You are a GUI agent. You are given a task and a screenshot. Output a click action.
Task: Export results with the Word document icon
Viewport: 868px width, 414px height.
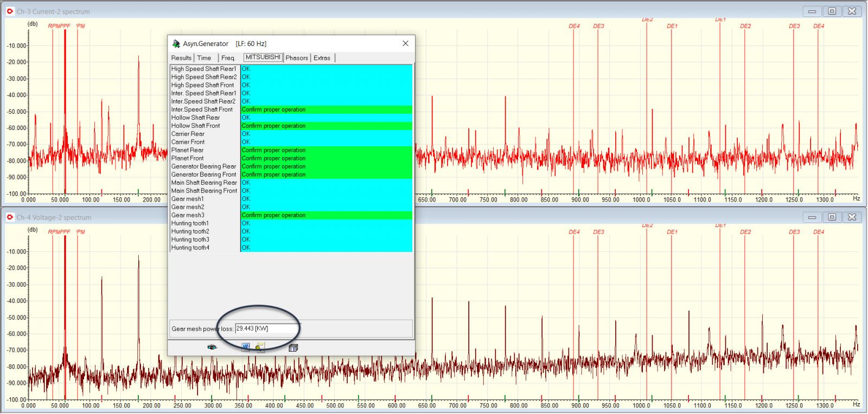pos(245,347)
